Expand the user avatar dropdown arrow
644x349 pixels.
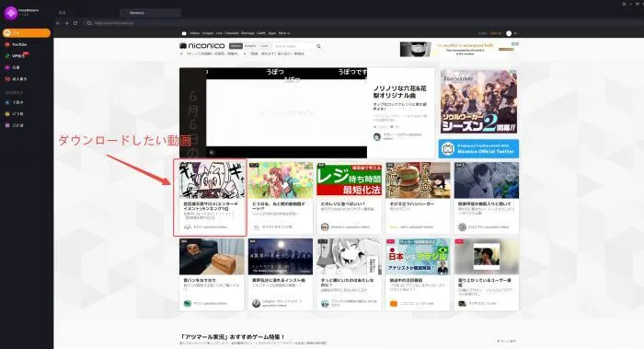point(515,33)
